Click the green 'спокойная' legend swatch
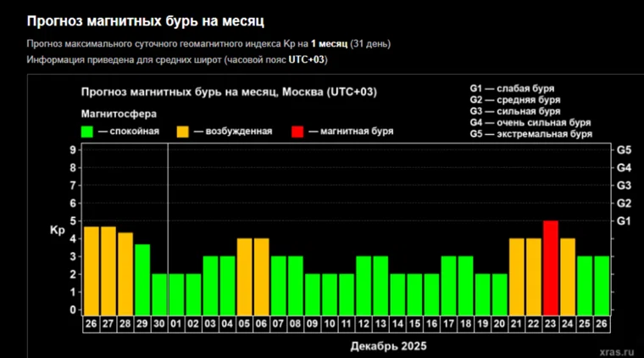Viewport: 644px width, 358px height. [86, 131]
